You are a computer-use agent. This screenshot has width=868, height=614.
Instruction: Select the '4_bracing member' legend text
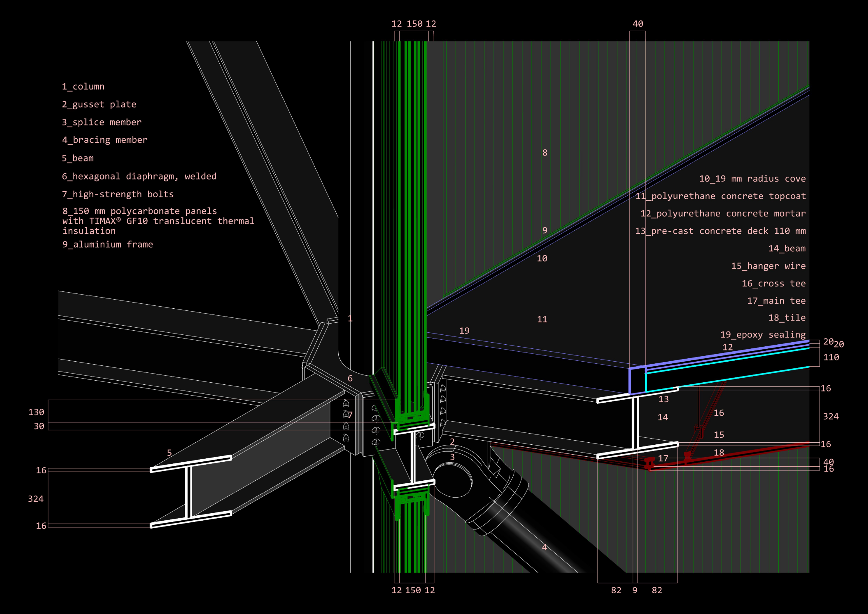point(105,140)
